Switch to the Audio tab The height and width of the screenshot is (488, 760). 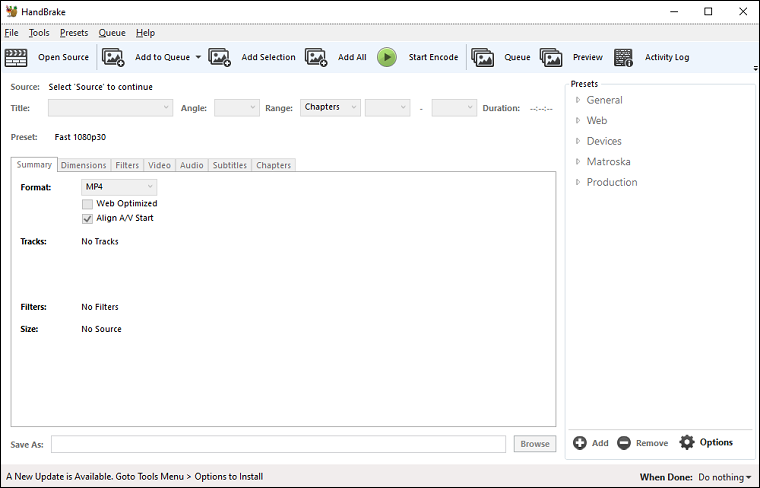(x=191, y=165)
